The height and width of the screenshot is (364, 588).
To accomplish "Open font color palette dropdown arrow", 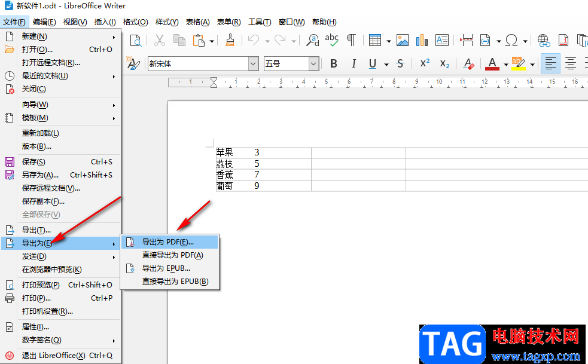I will click(506, 65).
